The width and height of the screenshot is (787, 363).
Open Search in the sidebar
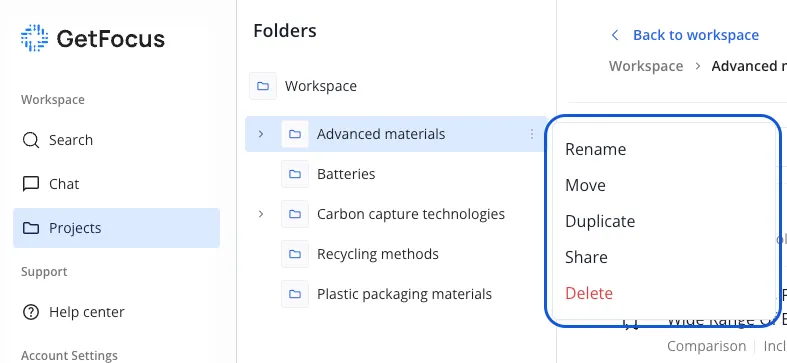pos(116,140)
